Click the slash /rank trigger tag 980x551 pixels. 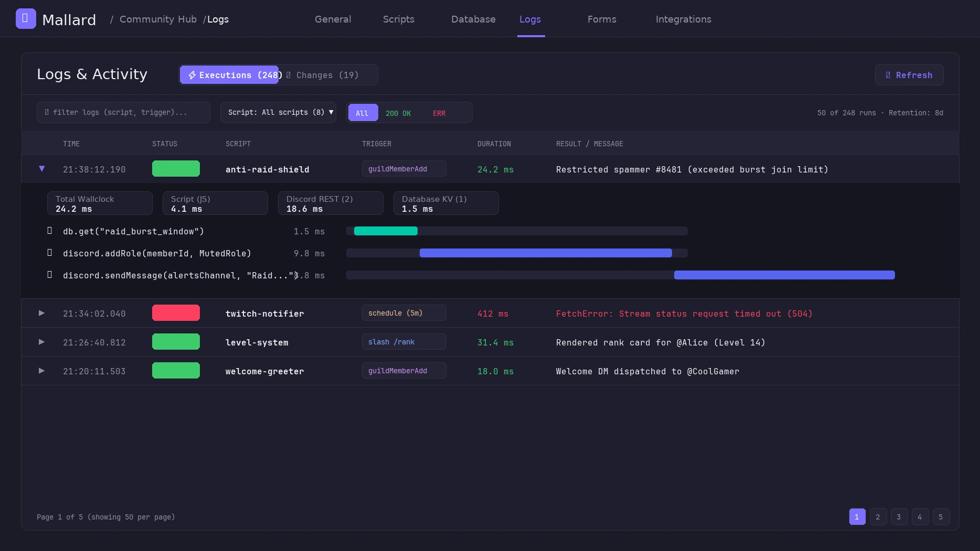coord(404,342)
